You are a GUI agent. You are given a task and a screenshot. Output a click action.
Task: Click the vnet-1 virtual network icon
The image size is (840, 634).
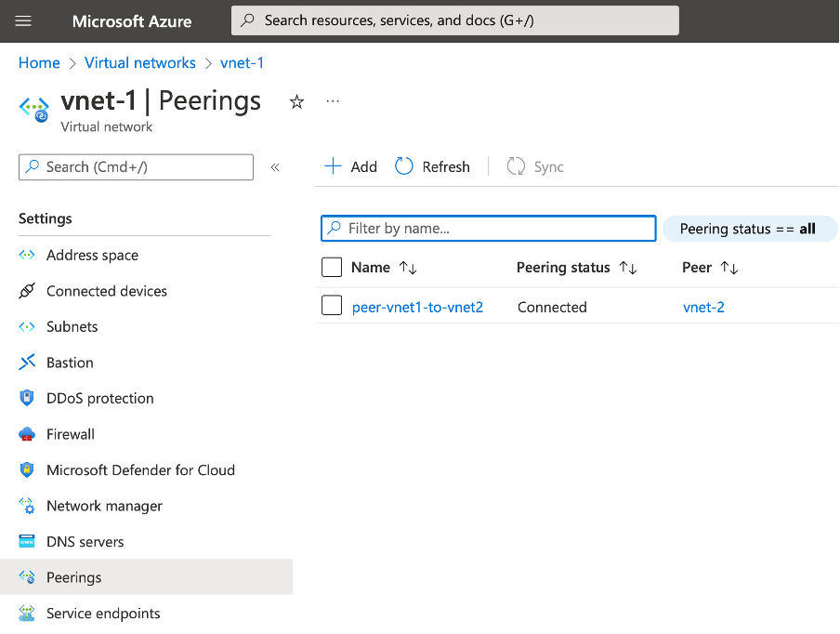click(x=34, y=109)
